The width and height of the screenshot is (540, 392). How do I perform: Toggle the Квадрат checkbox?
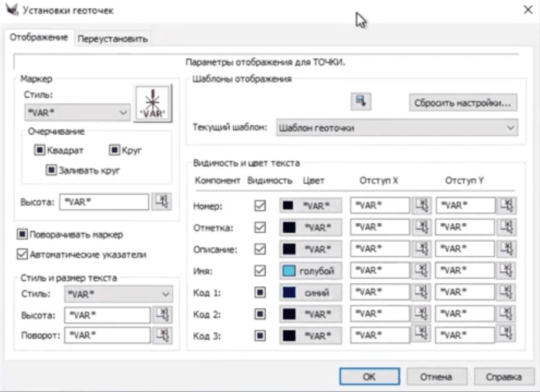pos(41,150)
